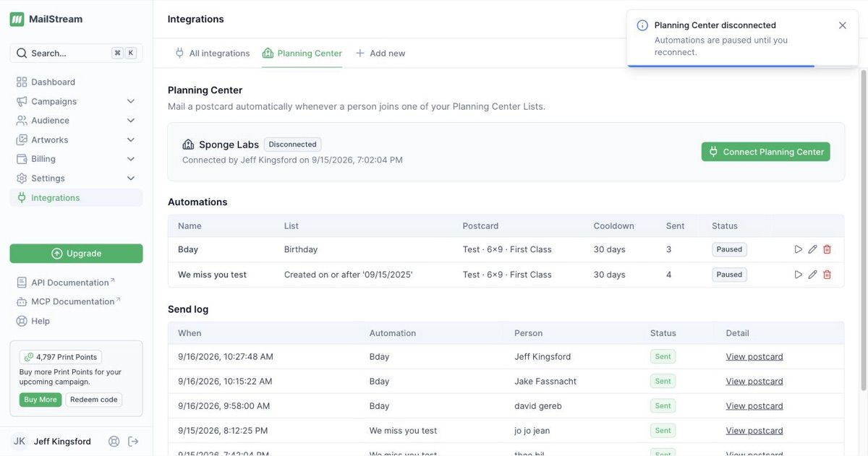
Task: Click the Campaigns megaphone icon
Action: (22, 102)
